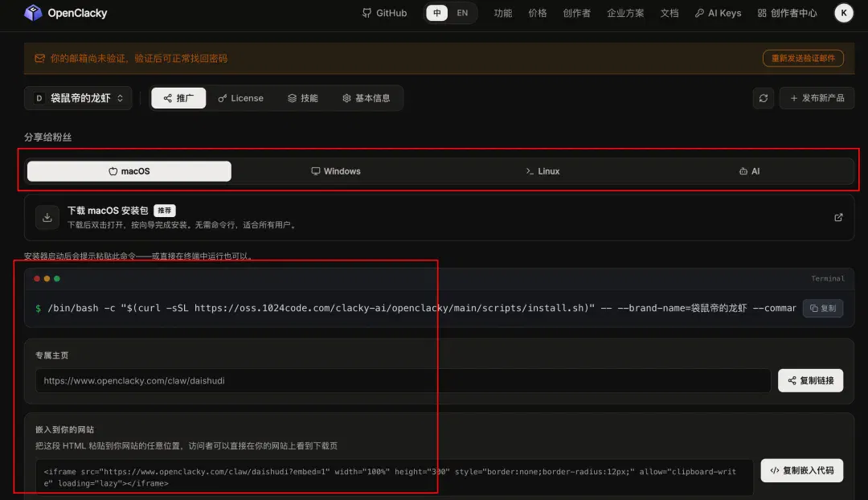Image resolution: width=868 pixels, height=500 pixels.
Task: Click the iframe embed code box
Action: [x=394, y=477]
